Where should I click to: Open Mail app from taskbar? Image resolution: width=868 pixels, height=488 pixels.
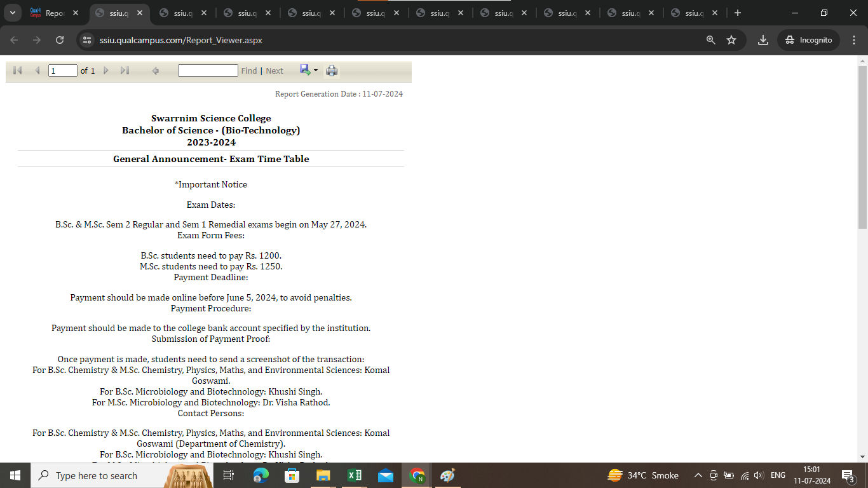tap(386, 475)
